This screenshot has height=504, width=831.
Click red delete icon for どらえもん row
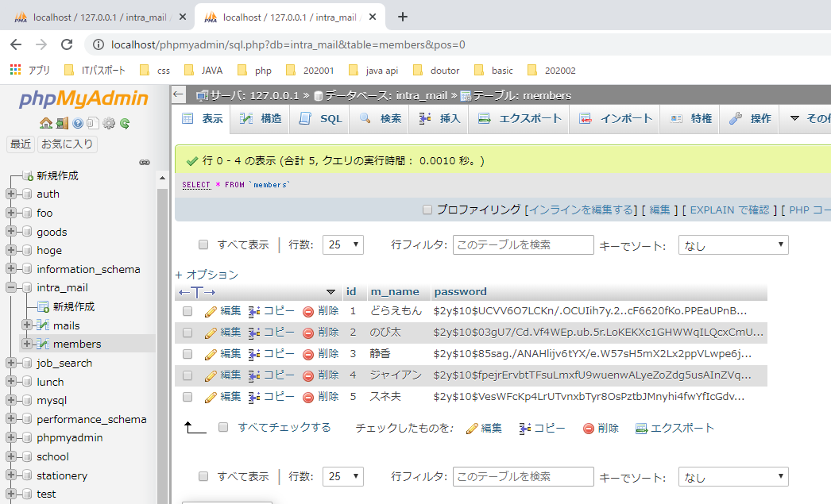click(308, 312)
